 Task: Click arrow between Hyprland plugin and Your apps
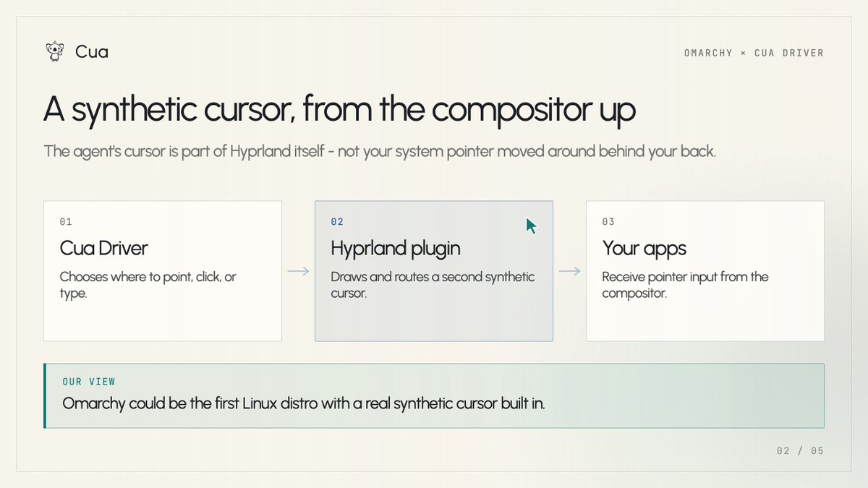click(570, 271)
